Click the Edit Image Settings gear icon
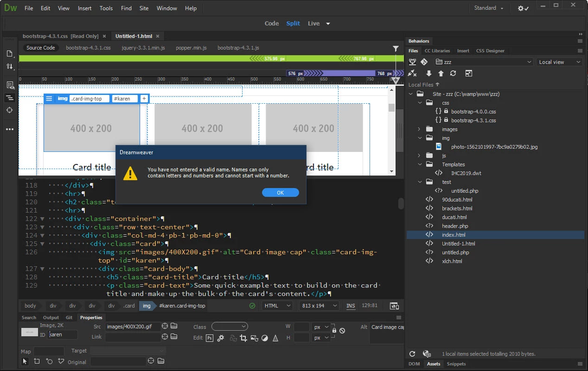The image size is (588, 371). [221, 338]
